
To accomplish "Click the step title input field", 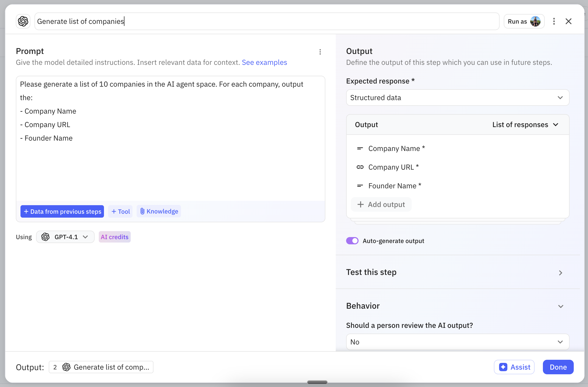I will coord(267,21).
